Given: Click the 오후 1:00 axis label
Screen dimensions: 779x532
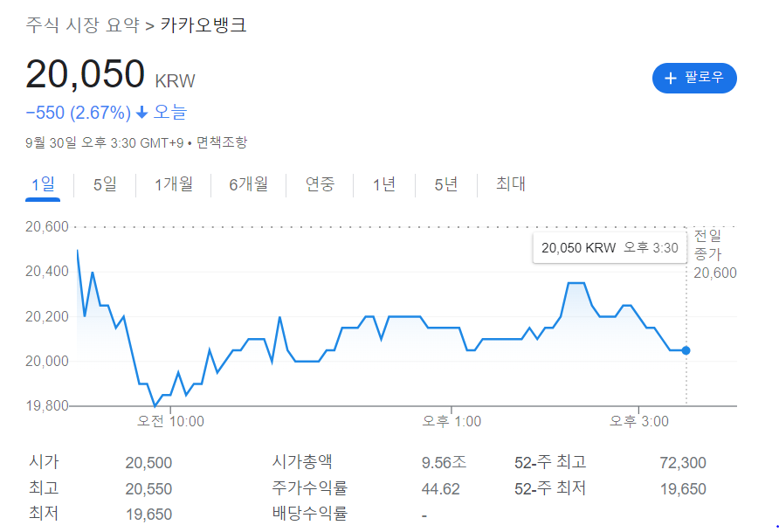Looking at the screenshot, I should (452, 422).
